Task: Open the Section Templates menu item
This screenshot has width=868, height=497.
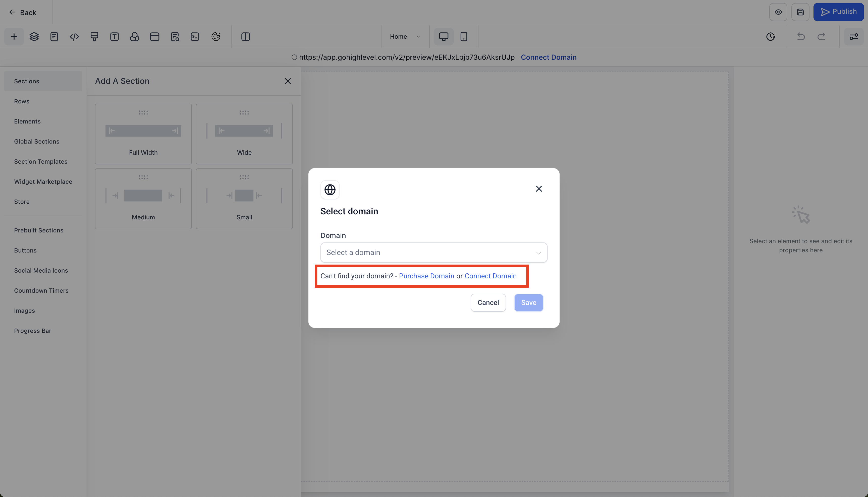Action: click(41, 161)
